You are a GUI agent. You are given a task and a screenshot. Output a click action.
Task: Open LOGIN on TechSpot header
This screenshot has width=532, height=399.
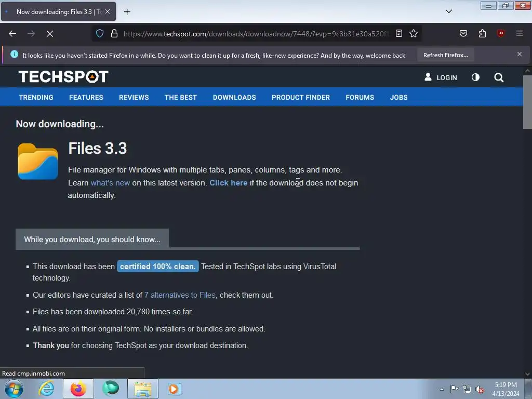pyautogui.click(x=441, y=77)
